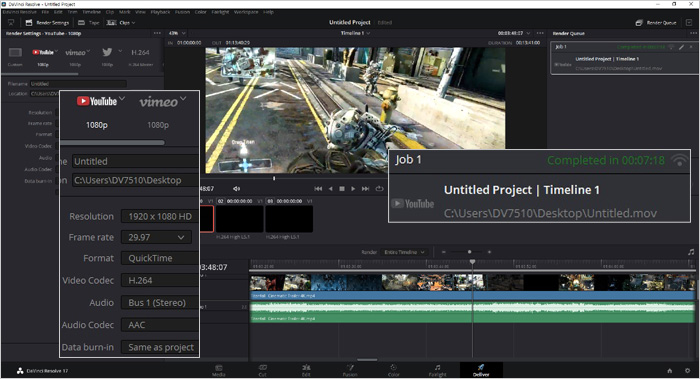Select the green audio clip on timeline
Screen dimensions: 700x379
(472, 312)
